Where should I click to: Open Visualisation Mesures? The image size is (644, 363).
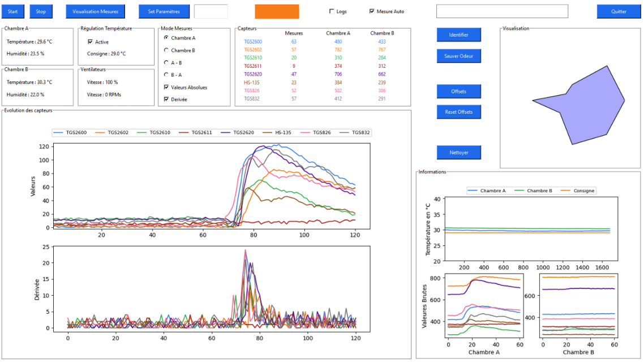[95, 11]
